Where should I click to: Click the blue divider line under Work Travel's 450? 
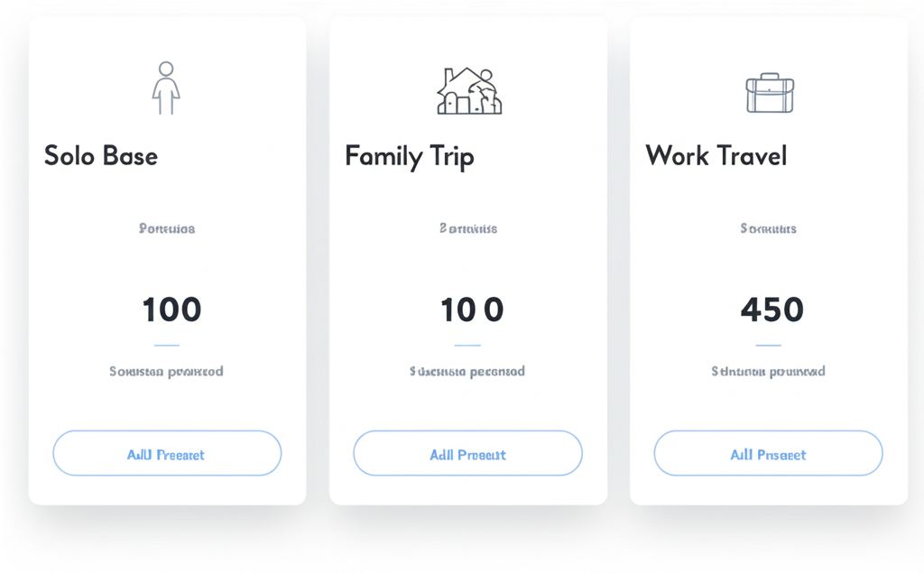[x=768, y=345]
